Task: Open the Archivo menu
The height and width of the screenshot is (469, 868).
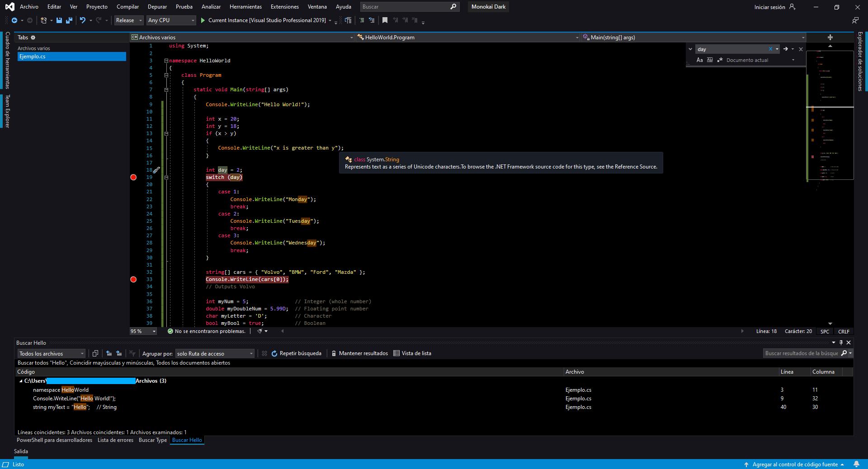Action: pos(29,7)
